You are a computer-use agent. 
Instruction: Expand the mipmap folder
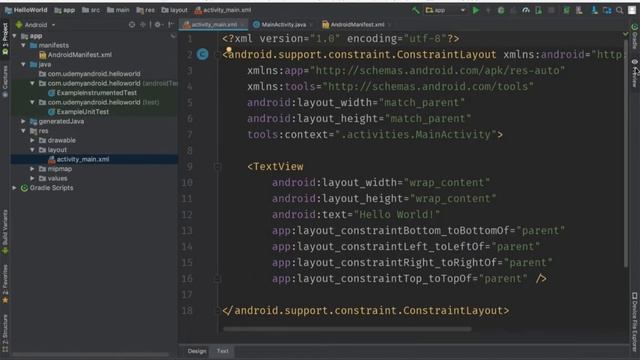(33, 169)
